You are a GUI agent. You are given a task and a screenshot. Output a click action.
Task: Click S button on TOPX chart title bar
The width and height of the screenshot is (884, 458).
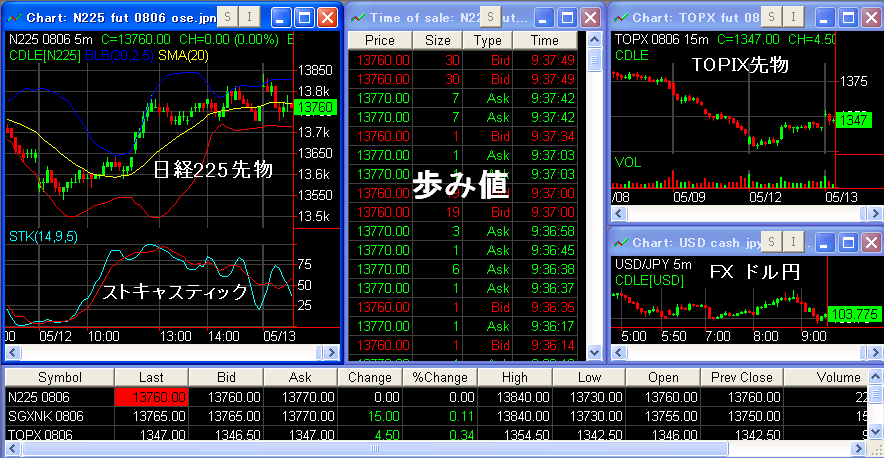[x=769, y=17]
